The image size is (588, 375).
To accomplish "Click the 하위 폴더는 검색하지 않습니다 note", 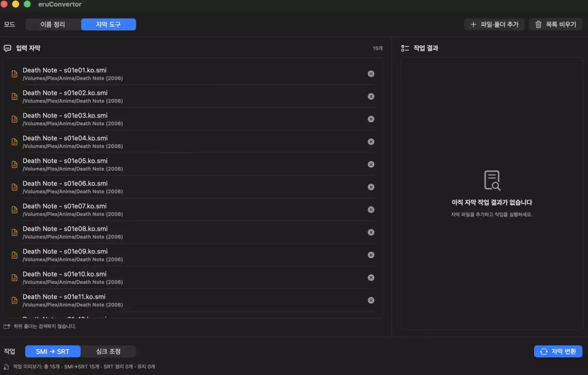I will click(x=45, y=326).
